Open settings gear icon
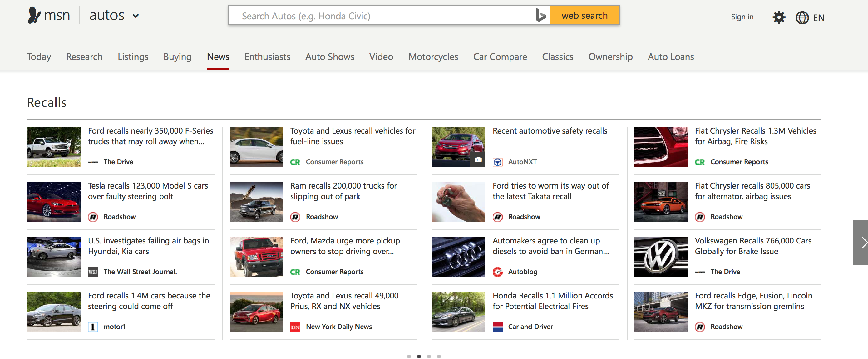 point(778,17)
